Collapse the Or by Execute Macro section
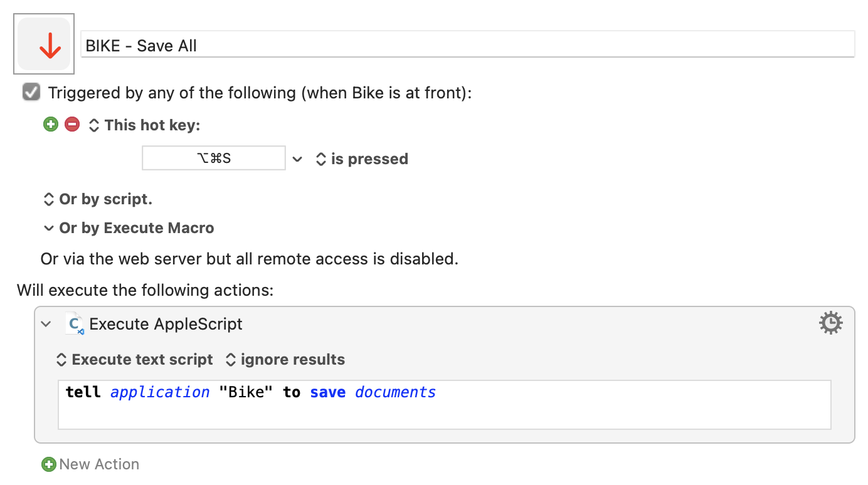This screenshot has height=485, width=868. pos(49,228)
